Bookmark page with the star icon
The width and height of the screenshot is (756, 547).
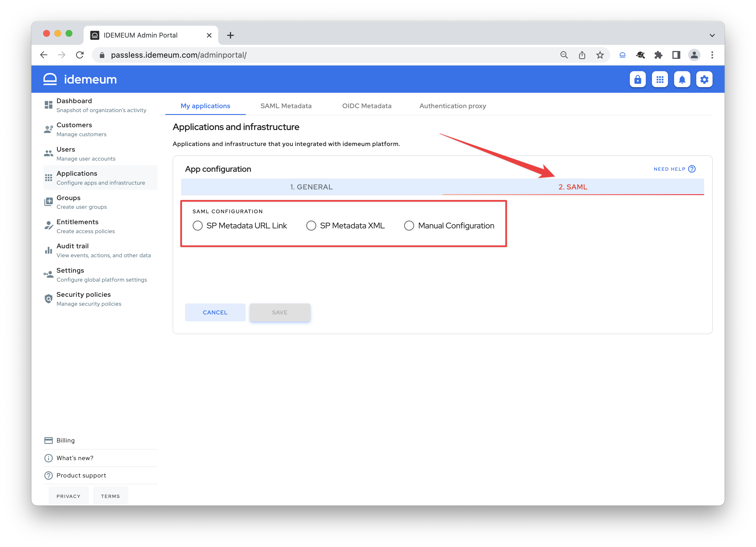[x=600, y=55]
